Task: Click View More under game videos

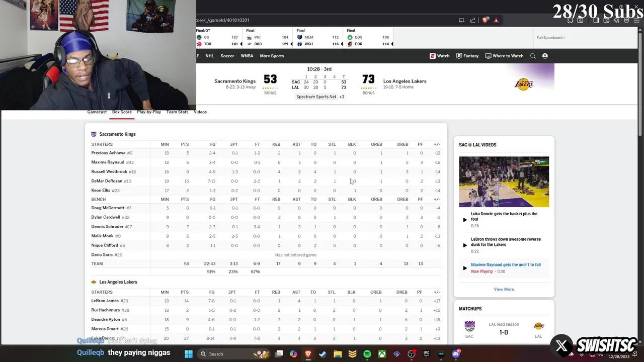Action: pyautogui.click(x=504, y=289)
